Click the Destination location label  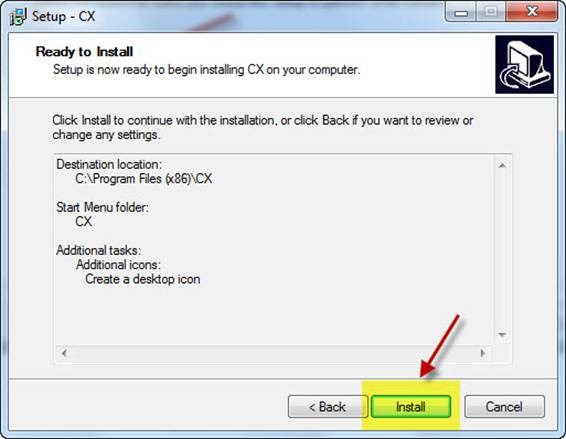pyautogui.click(x=109, y=165)
